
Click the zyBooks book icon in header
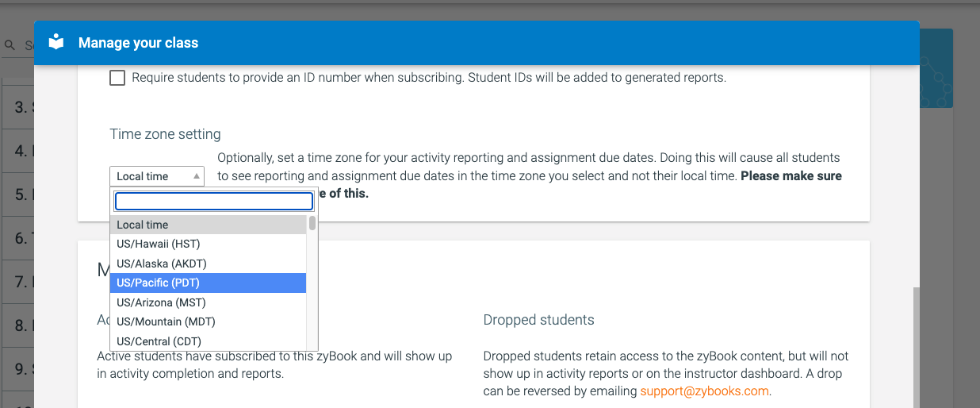coord(56,43)
